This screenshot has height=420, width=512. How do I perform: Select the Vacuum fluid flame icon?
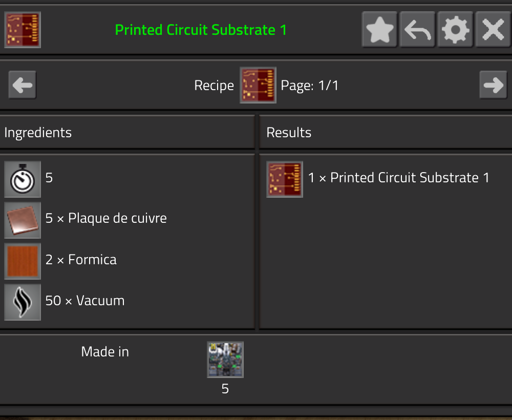(x=23, y=302)
